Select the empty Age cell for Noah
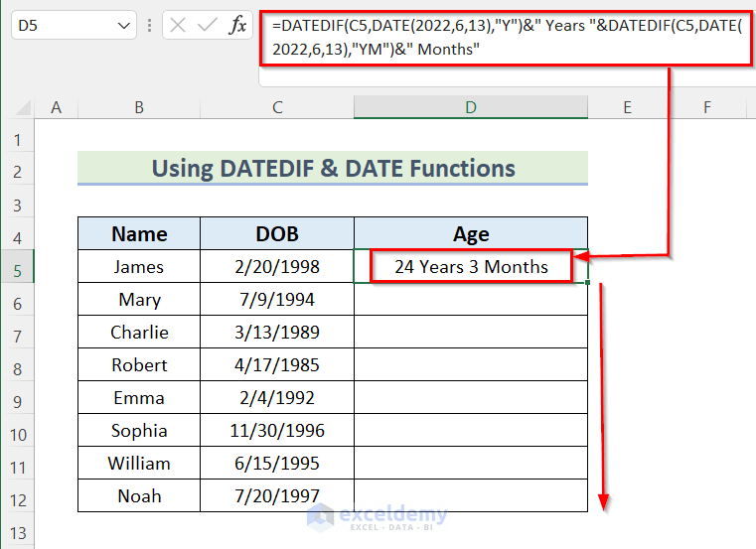The height and width of the screenshot is (549, 756). (x=471, y=496)
